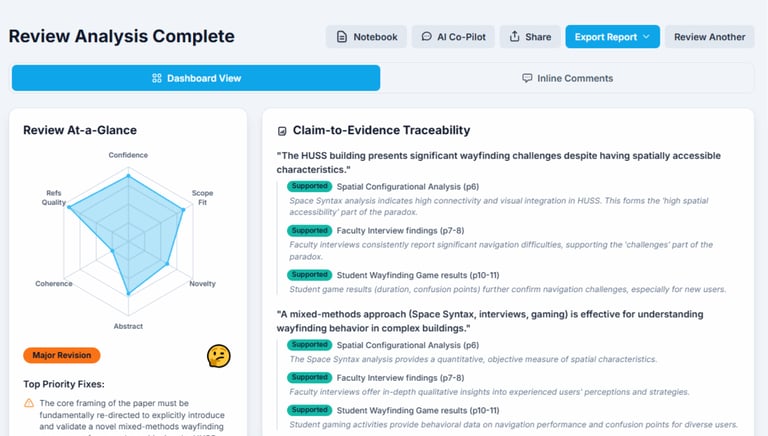Switch to Inline Comments tab
The width and height of the screenshot is (768, 436).
coord(567,78)
